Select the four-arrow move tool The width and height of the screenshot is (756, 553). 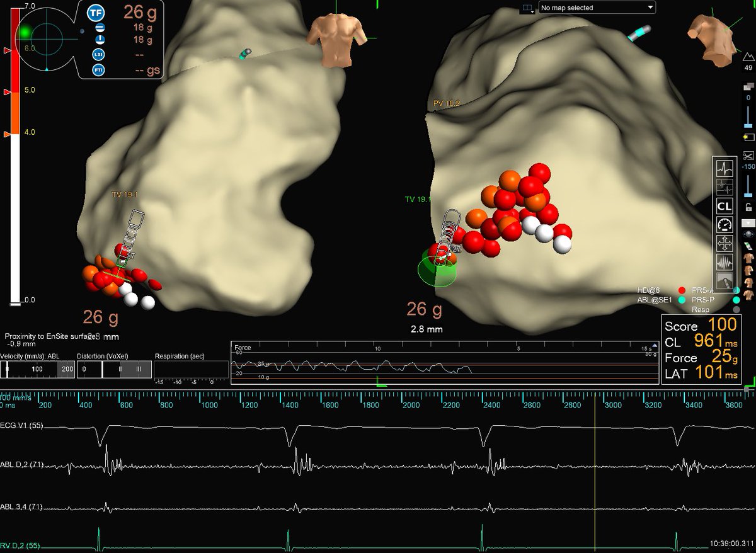click(x=725, y=244)
